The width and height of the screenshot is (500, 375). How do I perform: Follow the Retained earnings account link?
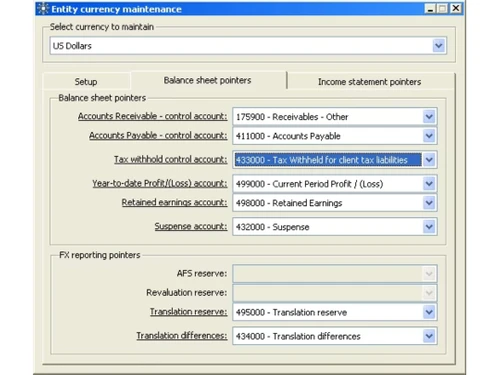tap(174, 202)
